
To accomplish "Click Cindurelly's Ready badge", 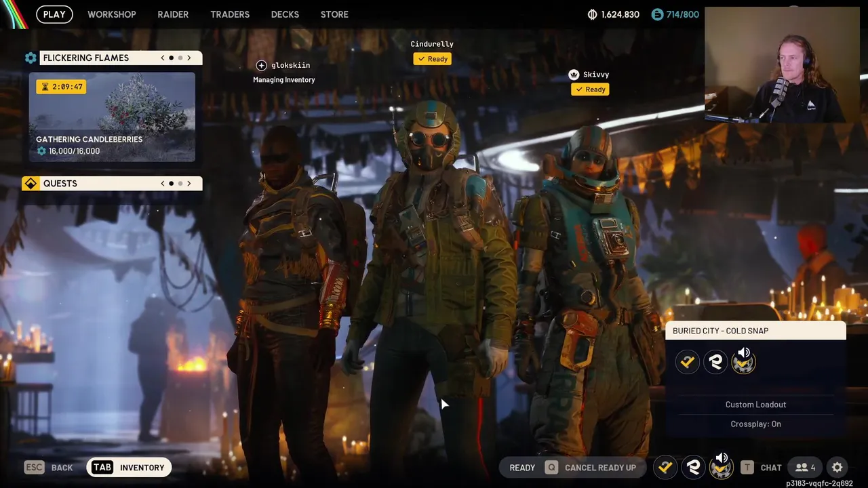I will (x=433, y=59).
